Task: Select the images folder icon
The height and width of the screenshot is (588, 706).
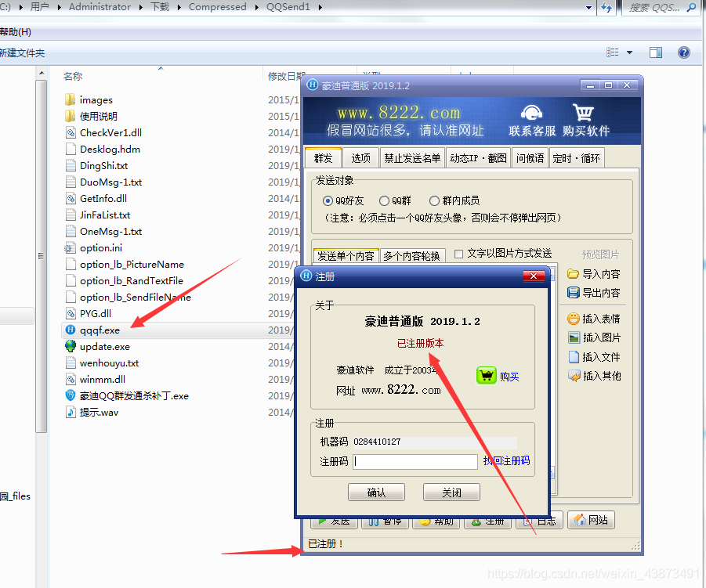Action: (x=71, y=99)
